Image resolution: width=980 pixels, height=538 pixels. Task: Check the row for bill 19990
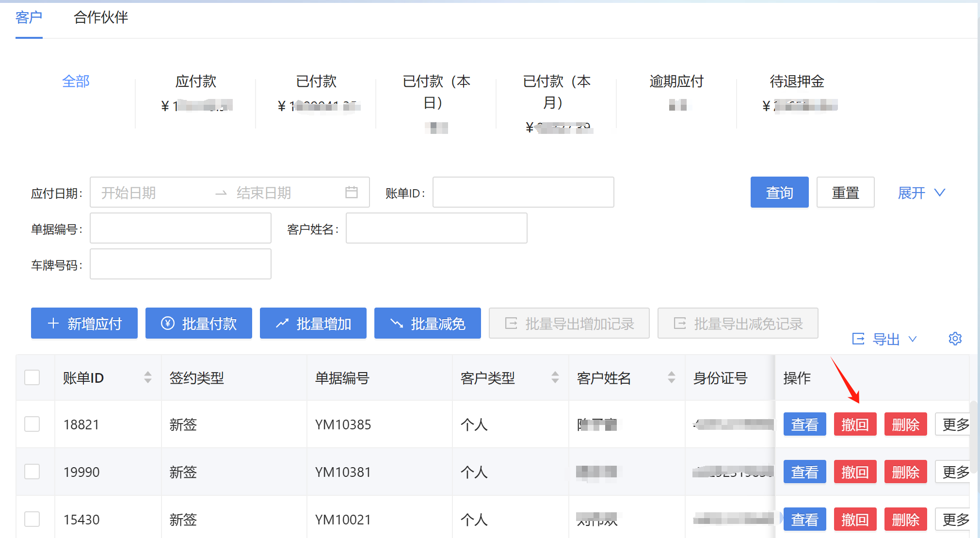(32, 472)
